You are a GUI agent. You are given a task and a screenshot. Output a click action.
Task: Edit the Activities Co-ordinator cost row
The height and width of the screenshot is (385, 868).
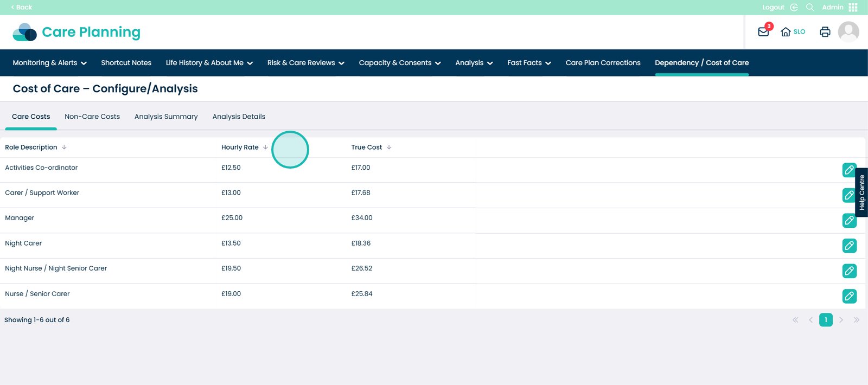tap(849, 170)
